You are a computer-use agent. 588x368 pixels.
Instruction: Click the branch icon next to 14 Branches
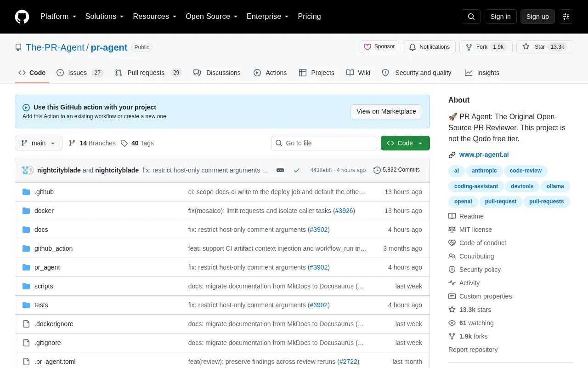72,143
